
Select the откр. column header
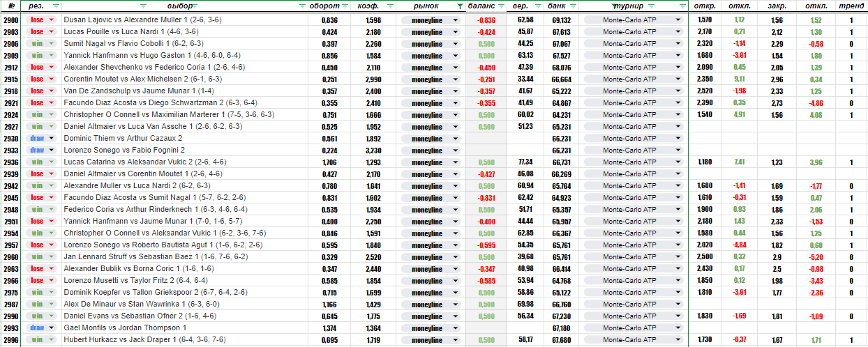coord(705,6)
